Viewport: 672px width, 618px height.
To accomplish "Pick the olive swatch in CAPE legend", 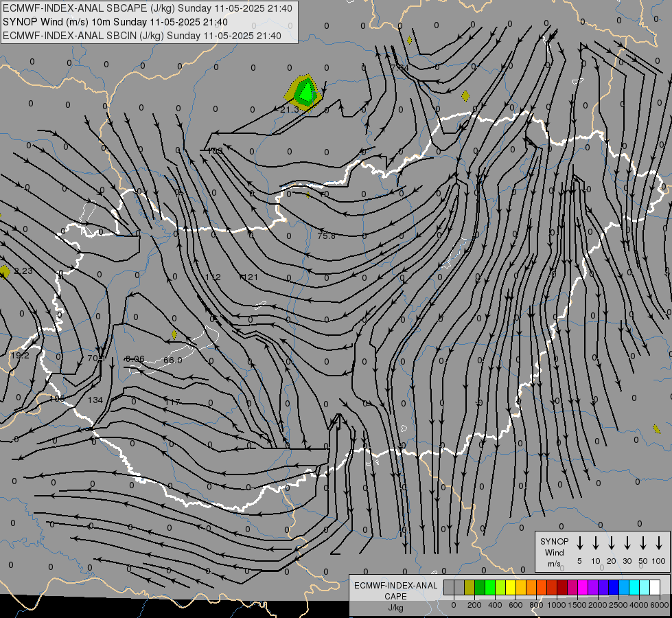I will (470, 587).
